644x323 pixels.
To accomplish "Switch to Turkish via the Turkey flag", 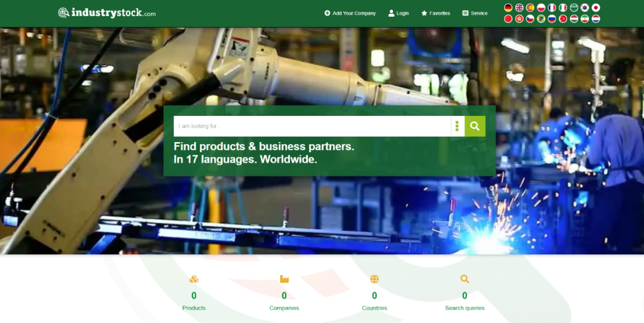I will pos(563,19).
